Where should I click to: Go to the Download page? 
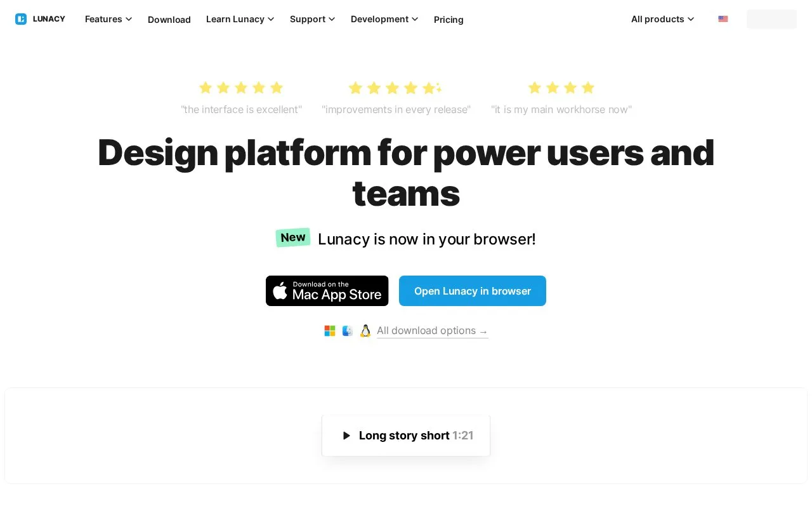(x=169, y=20)
